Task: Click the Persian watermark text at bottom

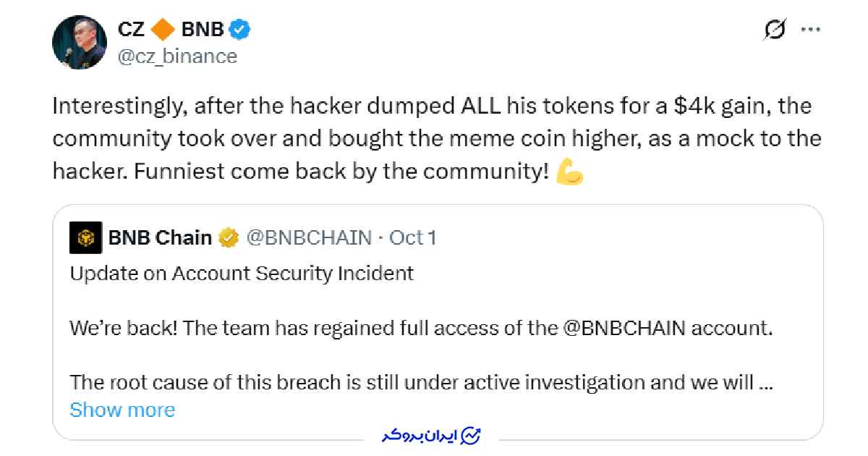Action: click(420, 437)
